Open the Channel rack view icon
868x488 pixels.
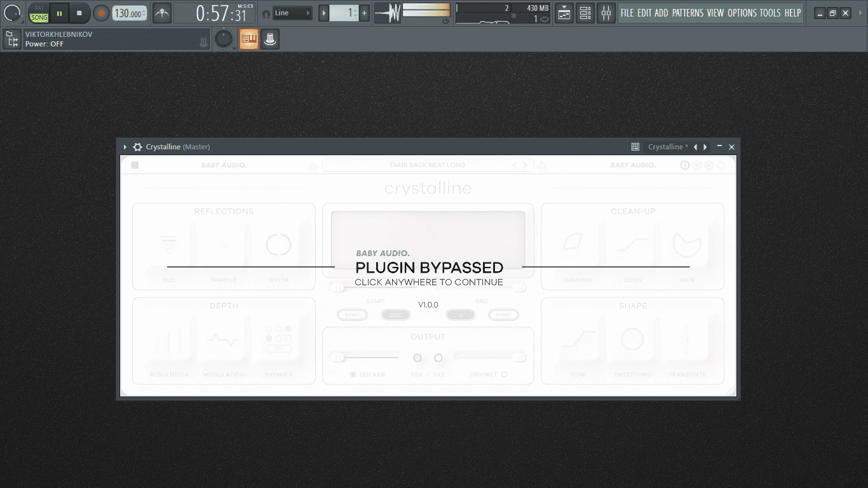(x=585, y=13)
